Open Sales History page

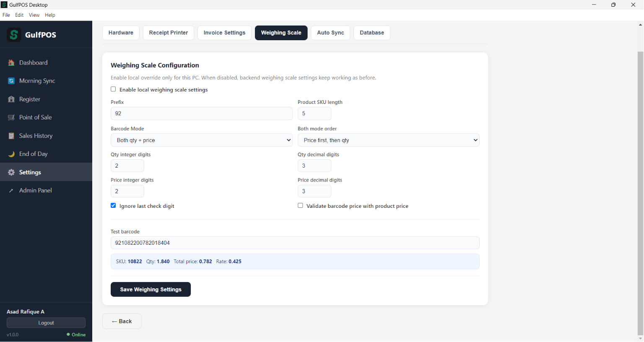click(x=46, y=136)
